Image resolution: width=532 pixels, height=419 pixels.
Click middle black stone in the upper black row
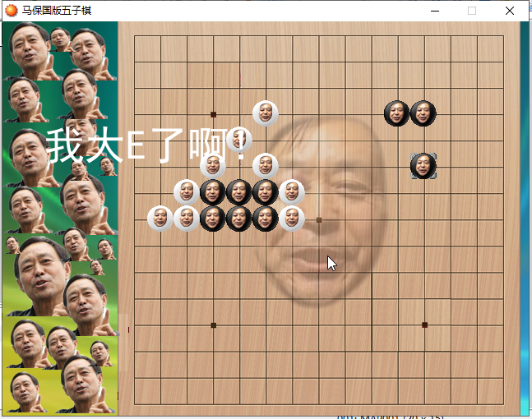click(238, 192)
